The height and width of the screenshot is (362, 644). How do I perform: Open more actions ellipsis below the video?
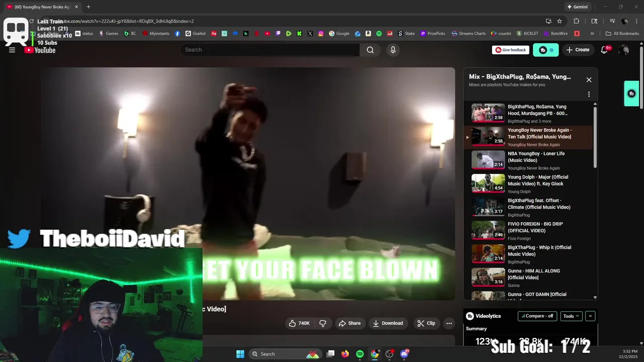449,323
